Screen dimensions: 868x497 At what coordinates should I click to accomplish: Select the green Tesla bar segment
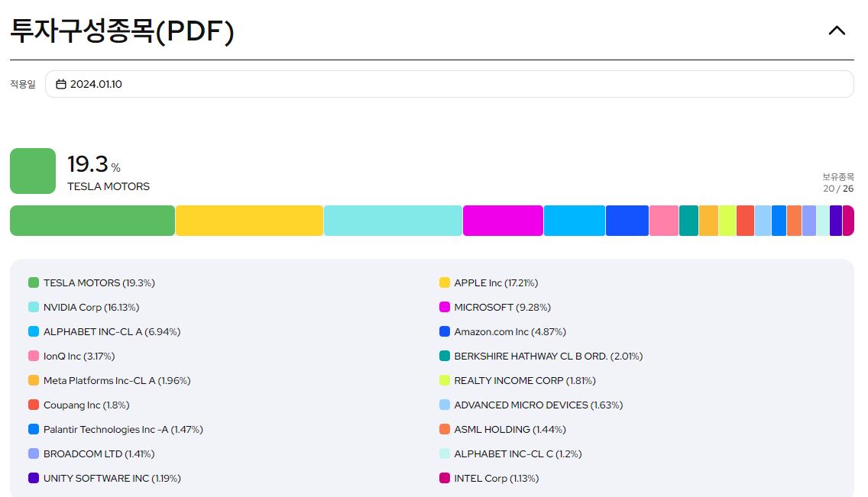pyautogui.click(x=92, y=221)
